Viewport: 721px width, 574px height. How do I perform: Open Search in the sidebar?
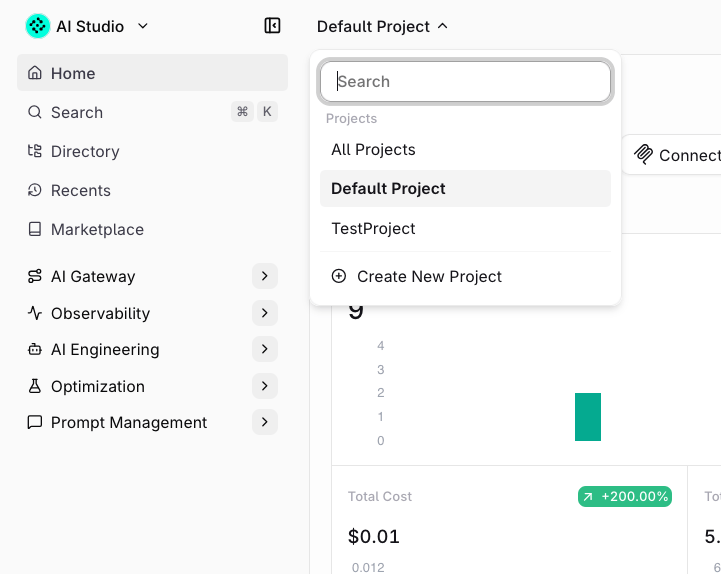point(152,112)
